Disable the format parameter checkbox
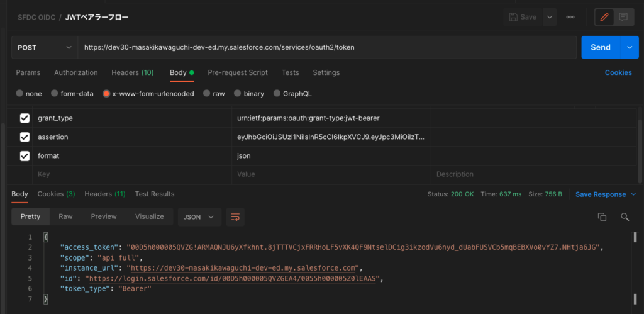 pyautogui.click(x=25, y=156)
